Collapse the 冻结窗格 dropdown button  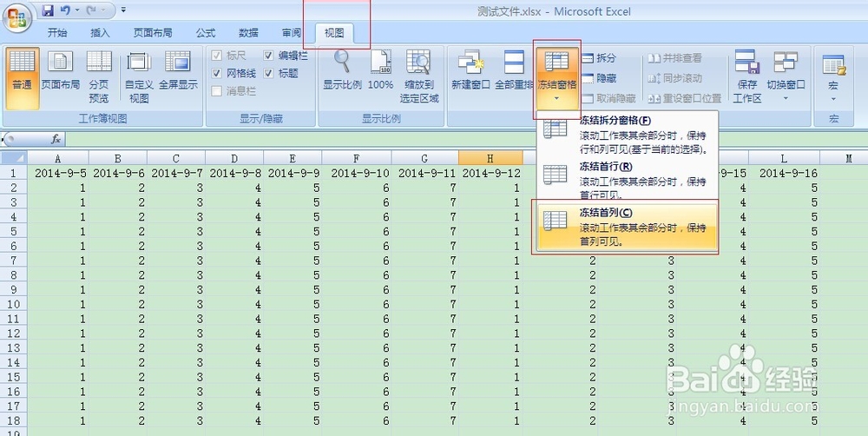tap(557, 78)
